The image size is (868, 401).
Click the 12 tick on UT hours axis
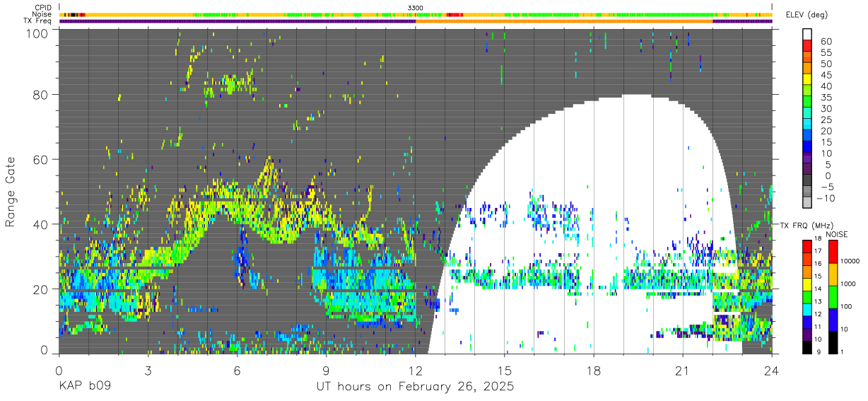[415, 371]
